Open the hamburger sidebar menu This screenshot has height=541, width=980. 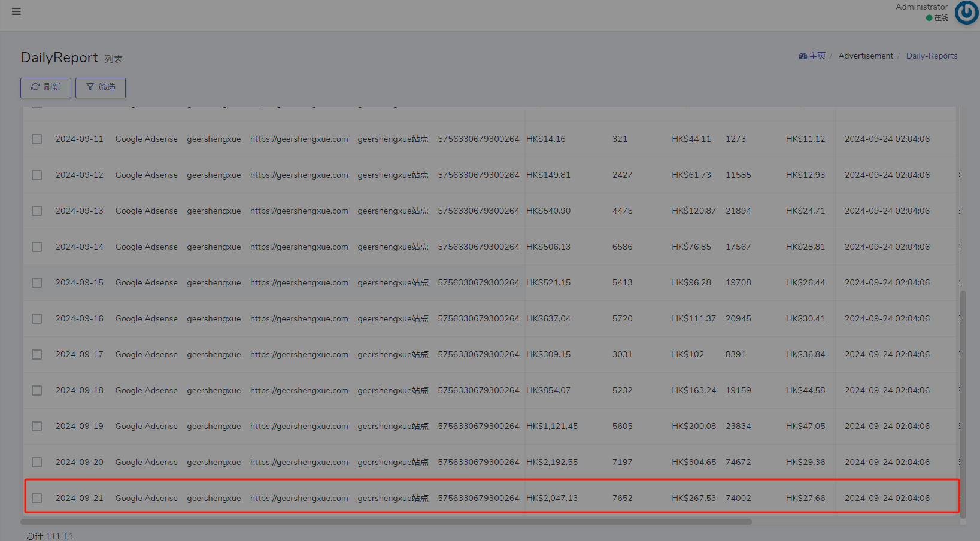point(16,11)
